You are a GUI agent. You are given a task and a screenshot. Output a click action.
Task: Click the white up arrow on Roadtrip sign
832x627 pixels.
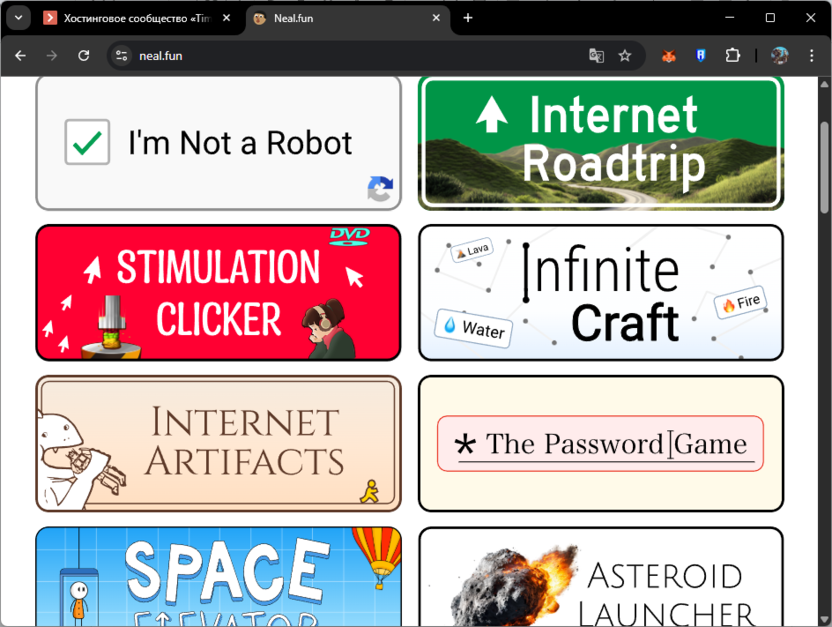(492, 114)
